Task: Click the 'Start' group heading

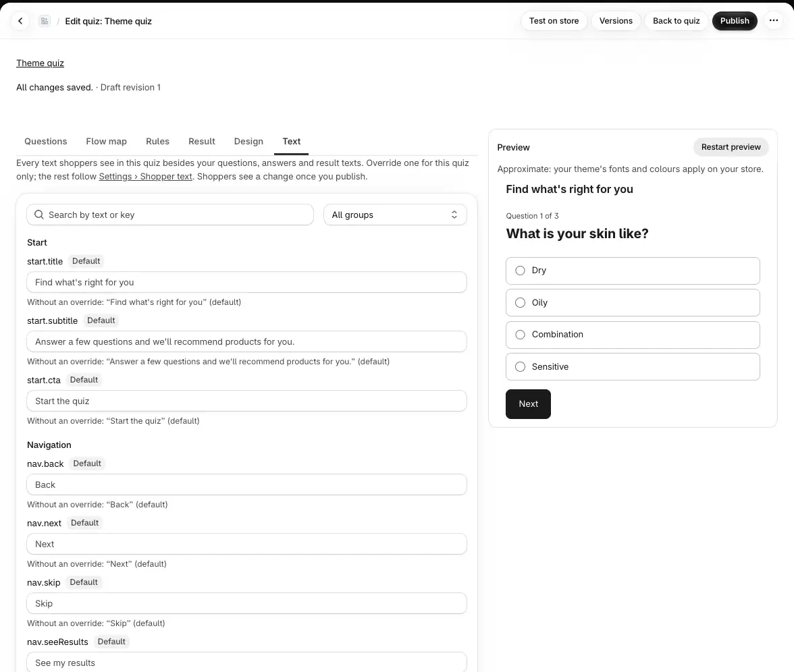Action: (x=37, y=242)
